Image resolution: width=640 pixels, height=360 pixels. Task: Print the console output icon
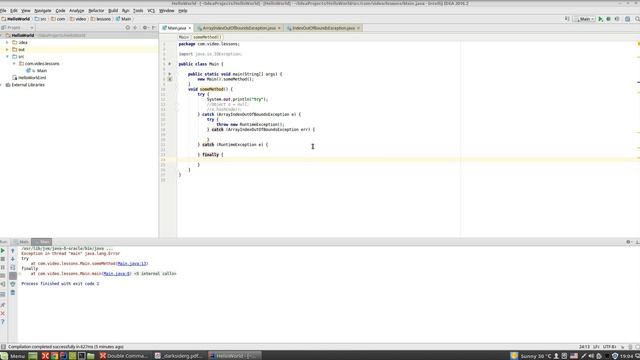[x=13, y=284]
